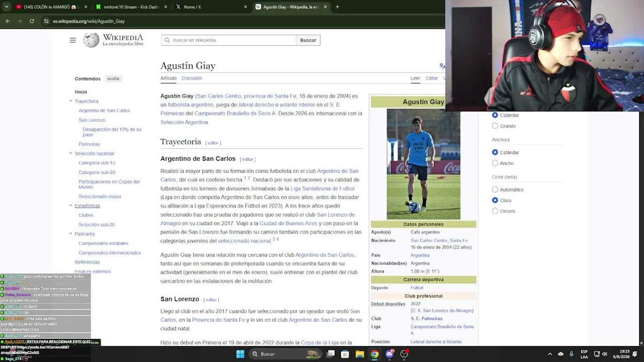The width and height of the screenshot is (644, 362).
Task: Close the Home / X tab
Action: (x=246, y=7)
